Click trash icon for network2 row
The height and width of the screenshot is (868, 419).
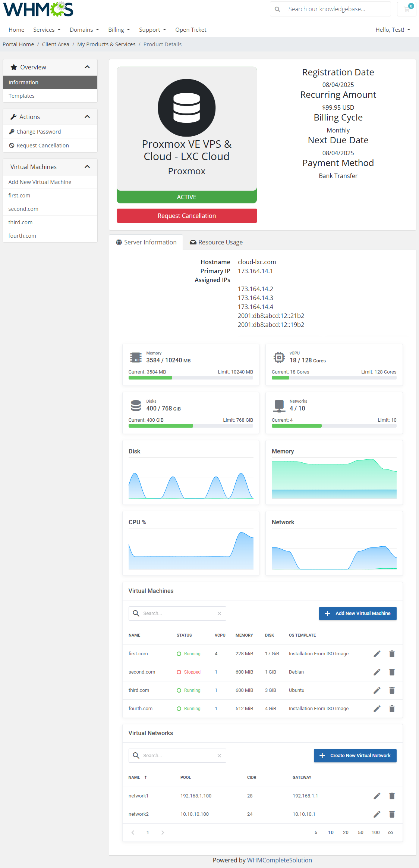[392, 814]
